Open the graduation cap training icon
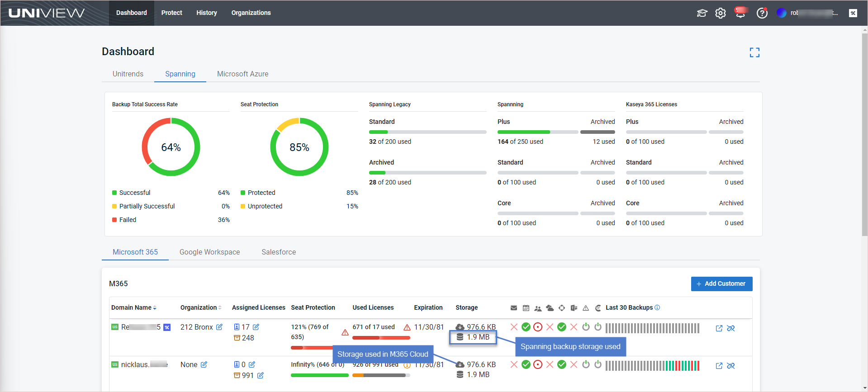The width and height of the screenshot is (868, 392). [702, 13]
